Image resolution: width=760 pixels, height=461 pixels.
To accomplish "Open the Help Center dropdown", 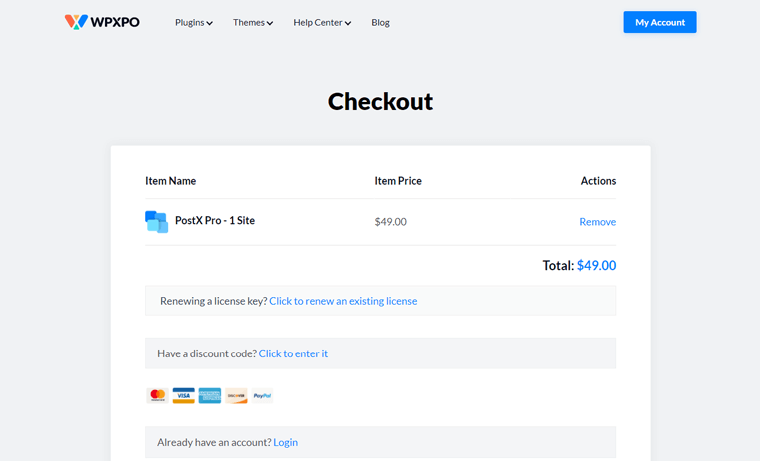I will 321,22.
